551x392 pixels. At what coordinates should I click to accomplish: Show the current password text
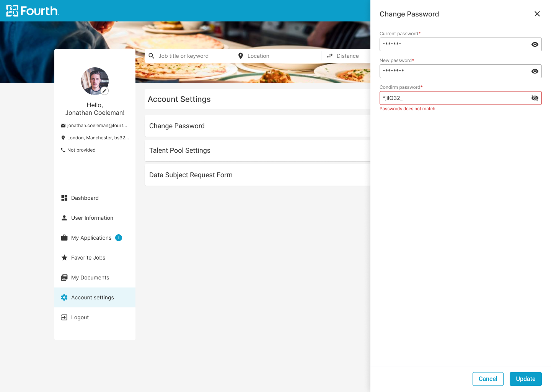(x=535, y=44)
